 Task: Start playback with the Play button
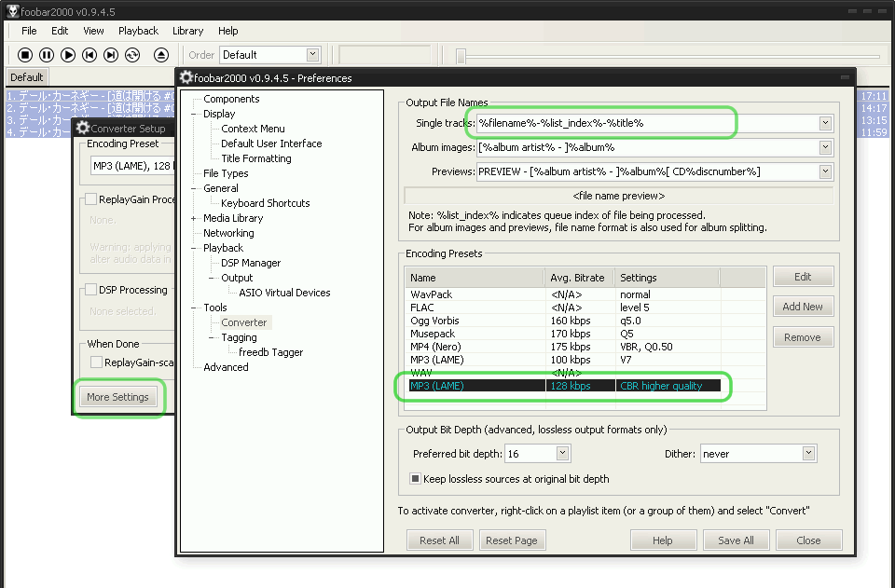[x=68, y=55]
